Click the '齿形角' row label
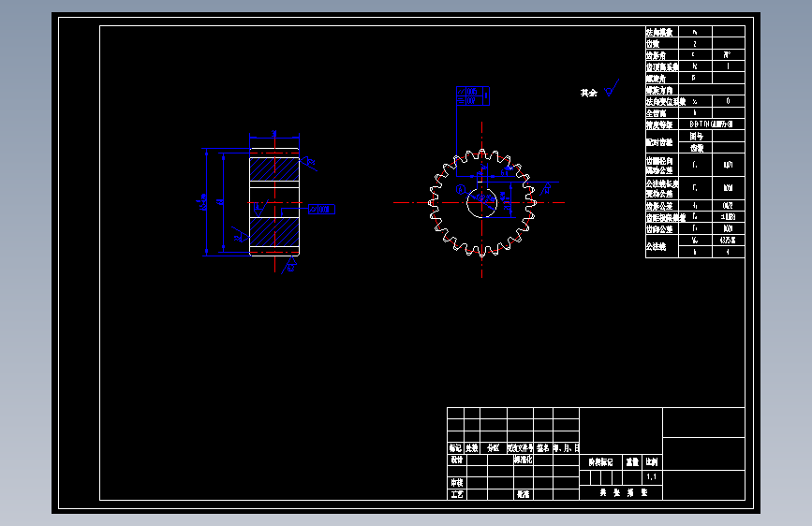The image size is (812, 526). 656,55
